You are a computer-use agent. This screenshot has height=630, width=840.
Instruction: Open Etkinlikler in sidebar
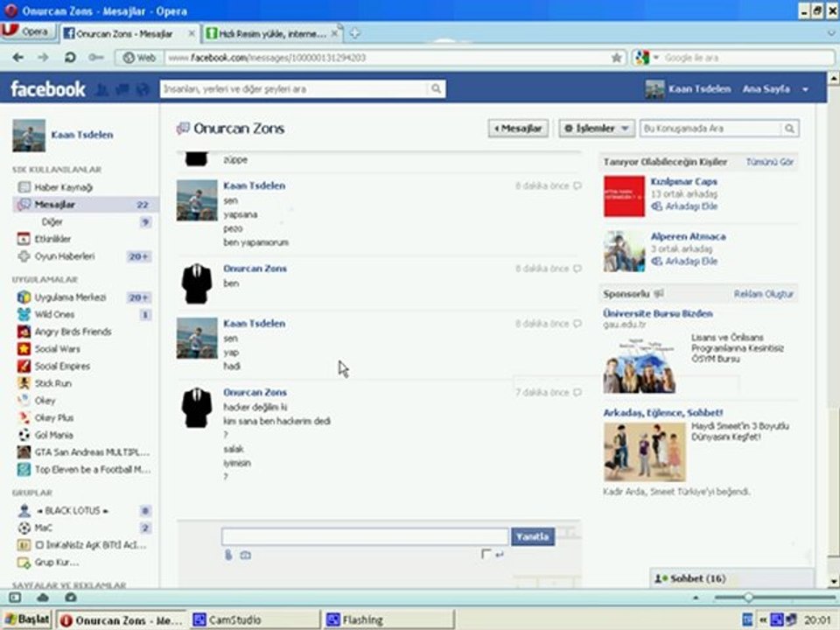pyautogui.click(x=52, y=239)
